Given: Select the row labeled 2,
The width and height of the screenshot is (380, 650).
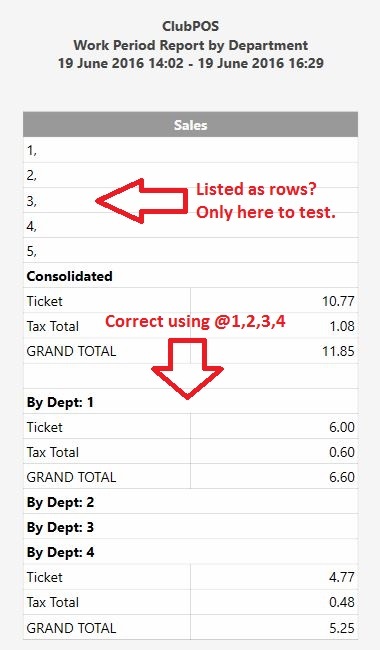Looking at the screenshot, I should pos(191,175).
